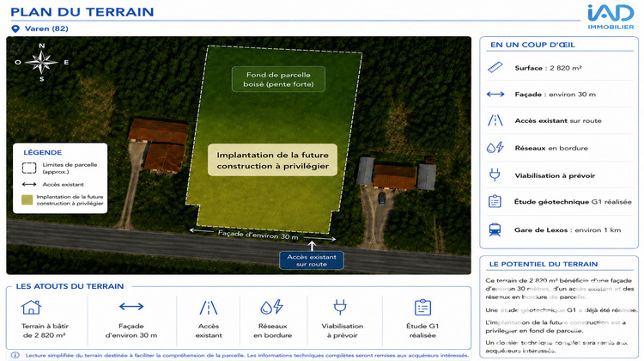Click the Terrain à bâtir de 2 820 m² caption
The width and height of the screenshot is (644, 361).
[x=45, y=331]
